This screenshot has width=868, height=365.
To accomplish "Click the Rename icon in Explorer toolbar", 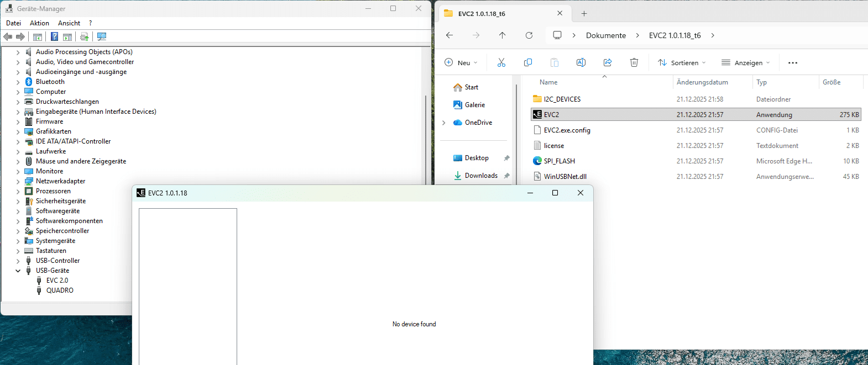I will (581, 62).
